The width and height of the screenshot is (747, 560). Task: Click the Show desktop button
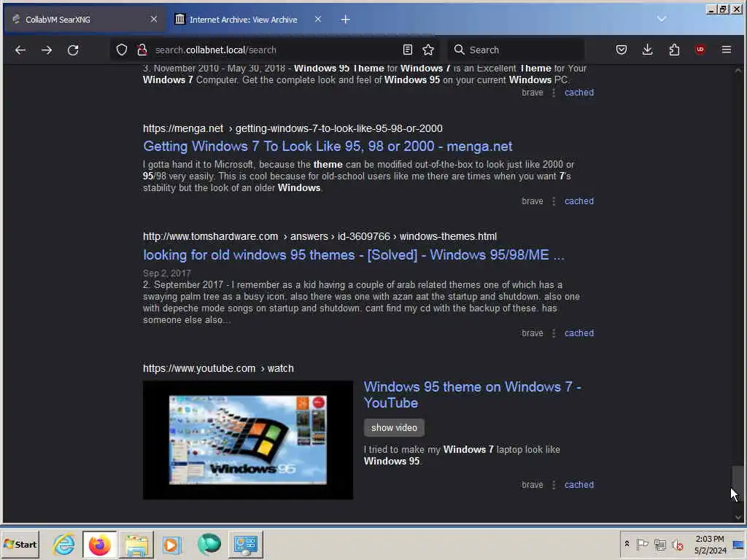tap(740, 545)
